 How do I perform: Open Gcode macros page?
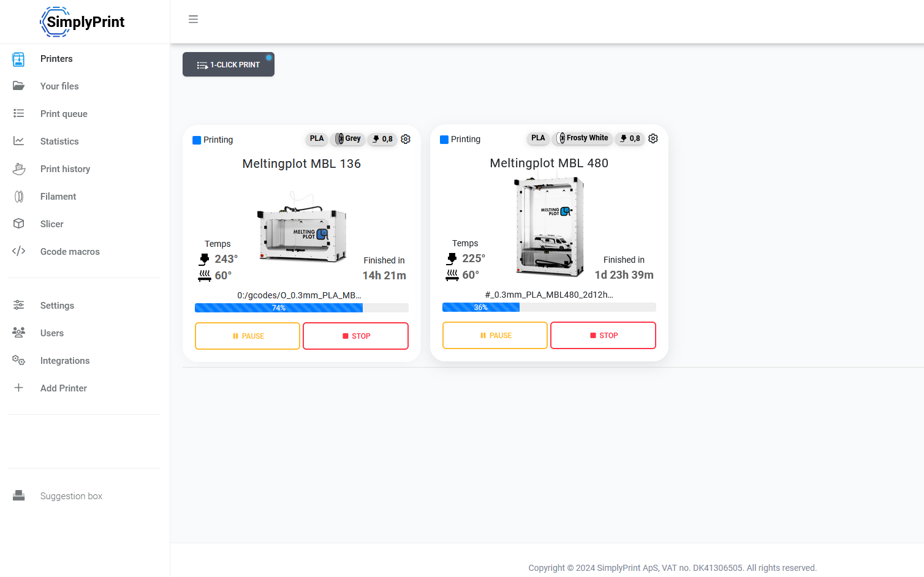click(70, 252)
